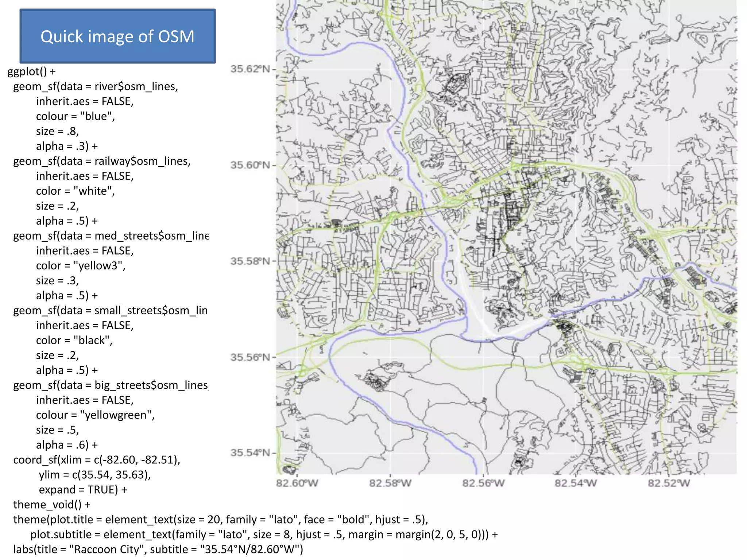Screen dimensions: 747x560
Task: Click the 35.60°N latitude axis label
Action: pyautogui.click(x=250, y=165)
